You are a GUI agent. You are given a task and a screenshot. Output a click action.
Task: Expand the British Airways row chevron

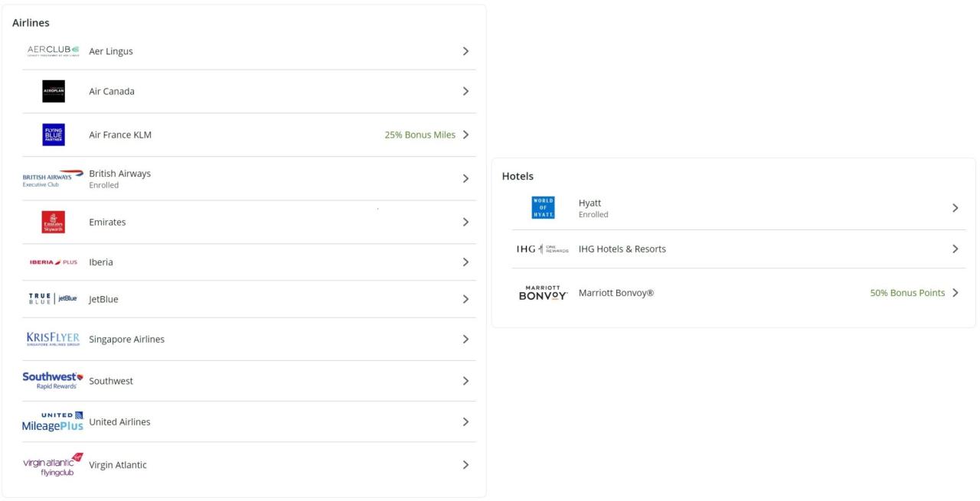coord(465,178)
